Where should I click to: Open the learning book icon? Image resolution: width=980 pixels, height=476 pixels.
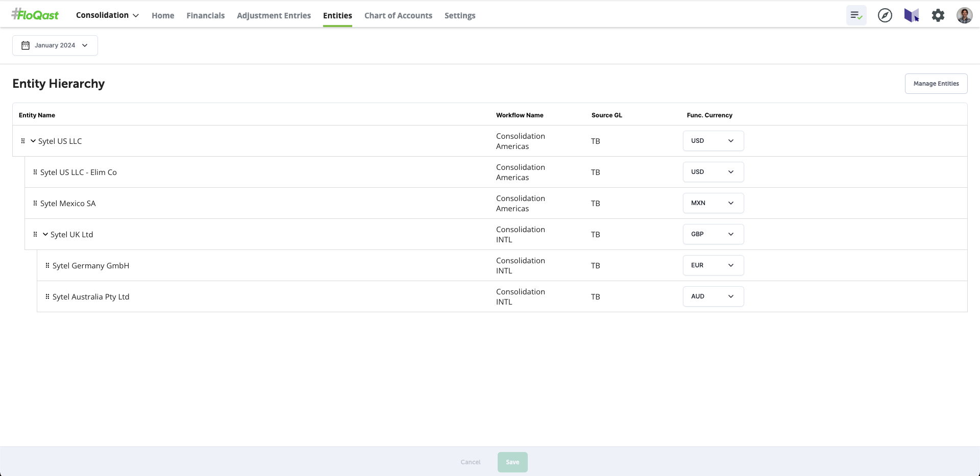[x=912, y=15]
